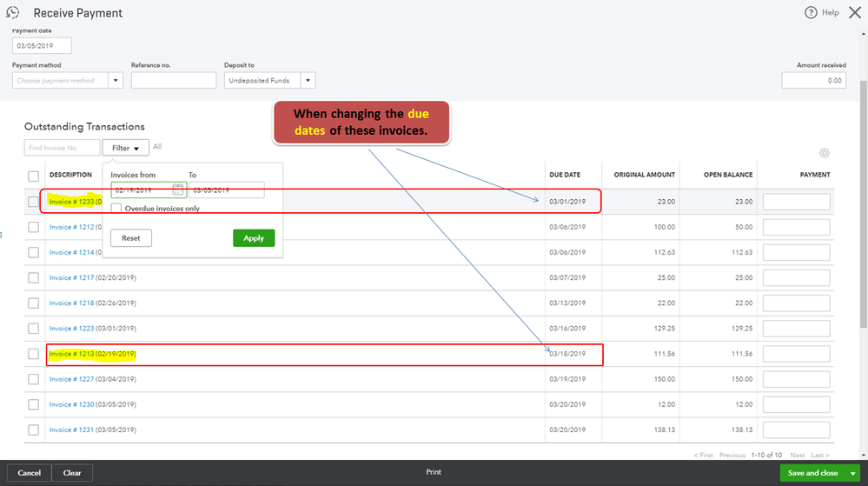Open the Save and close arrow menu
The image size is (868, 486).
coord(853,473)
